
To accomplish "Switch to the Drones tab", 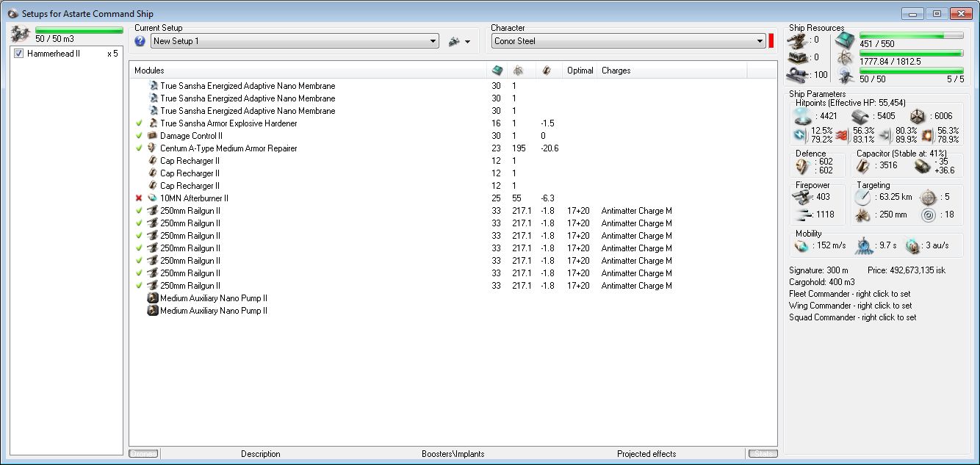I will click(144, 454).
